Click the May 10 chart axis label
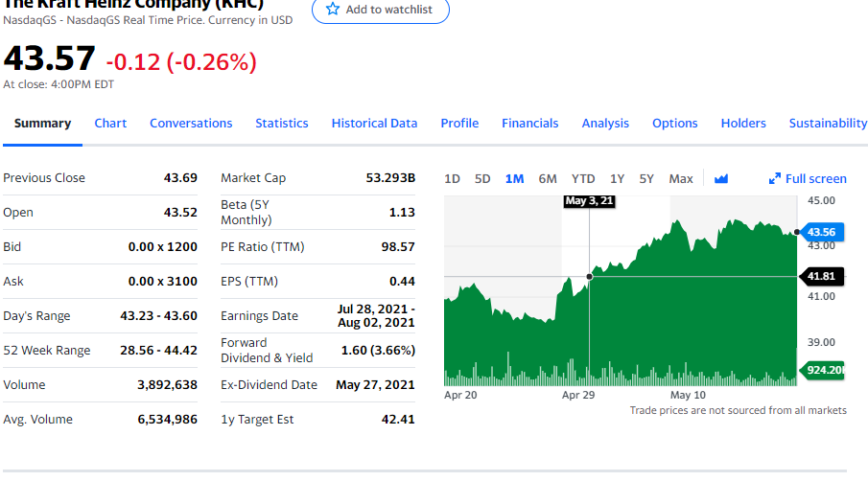Screen dimensions: 868x481 pos(688,395)
